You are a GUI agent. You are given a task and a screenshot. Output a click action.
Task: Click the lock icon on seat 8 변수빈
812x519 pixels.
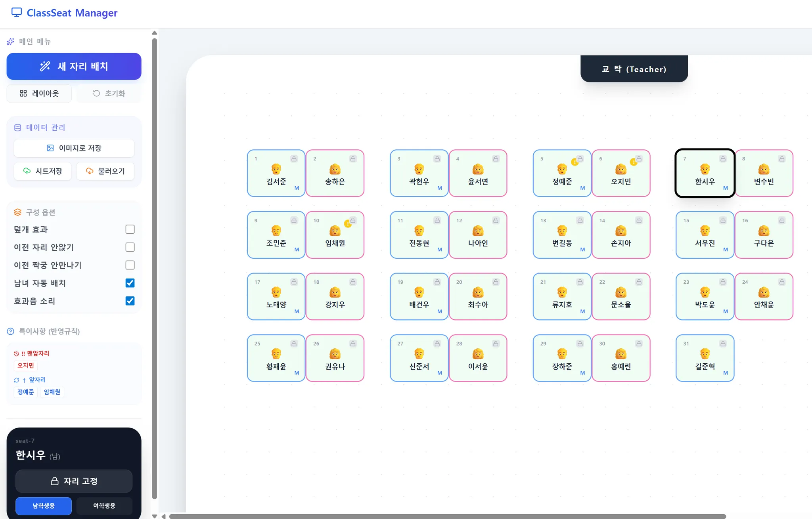[781, 159]
